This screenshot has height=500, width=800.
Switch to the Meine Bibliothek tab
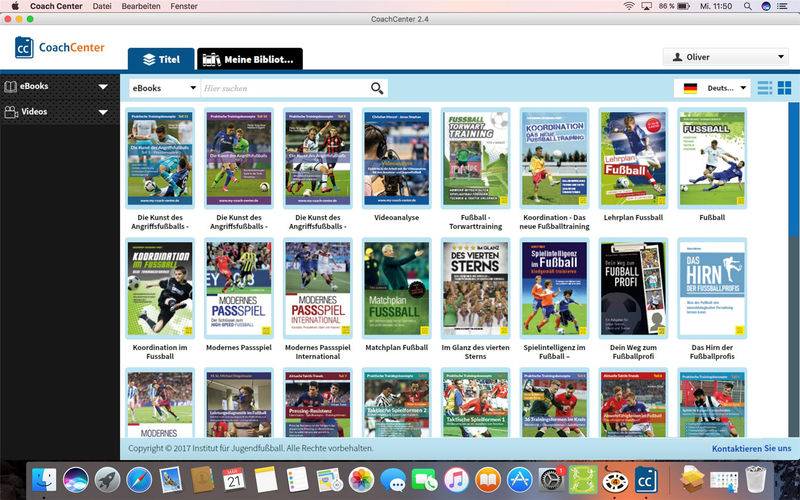(x=250, y=59)
